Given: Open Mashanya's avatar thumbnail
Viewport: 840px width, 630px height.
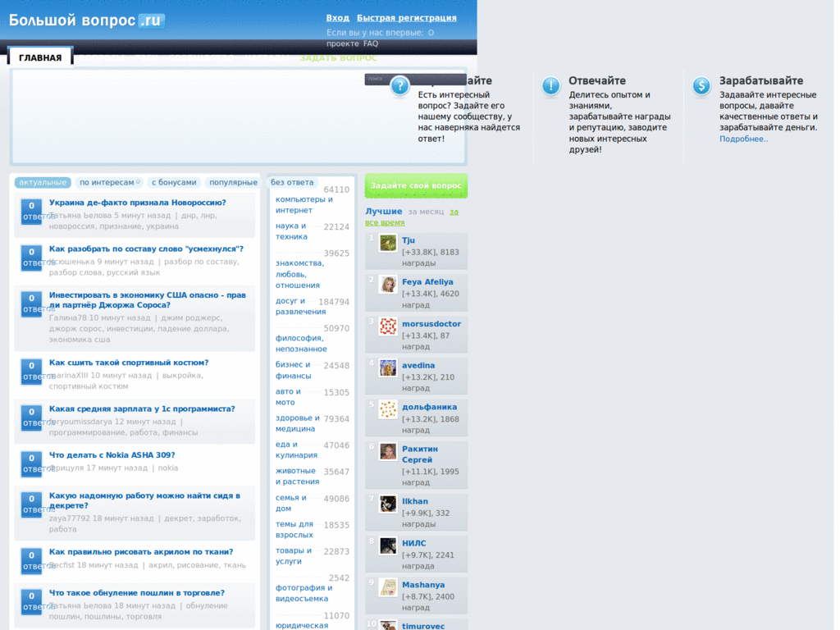Looking at the screenshot, I should pyautogui.click(x=388, y=587).
